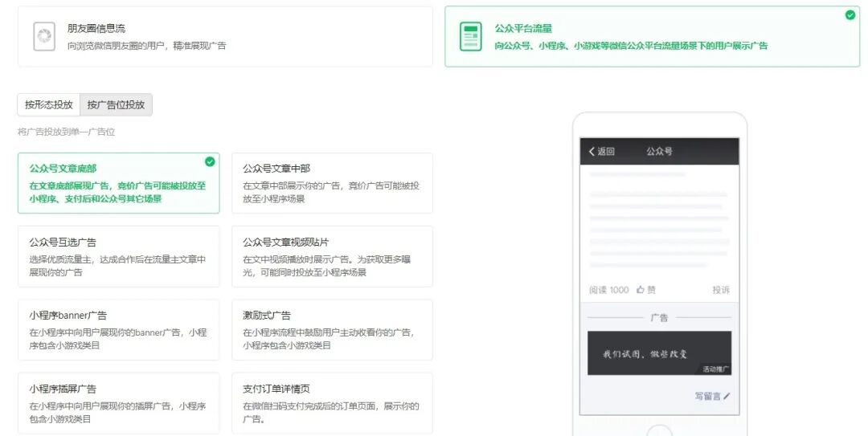Select the 公众平台流量 placement card
868x436 pixels.
652,36
